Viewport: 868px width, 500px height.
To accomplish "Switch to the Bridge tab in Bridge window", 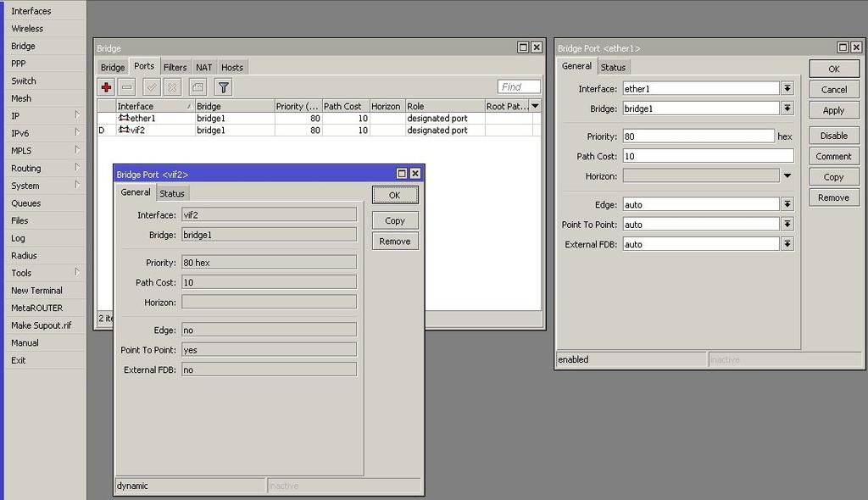I will click(x=113, y=67).
